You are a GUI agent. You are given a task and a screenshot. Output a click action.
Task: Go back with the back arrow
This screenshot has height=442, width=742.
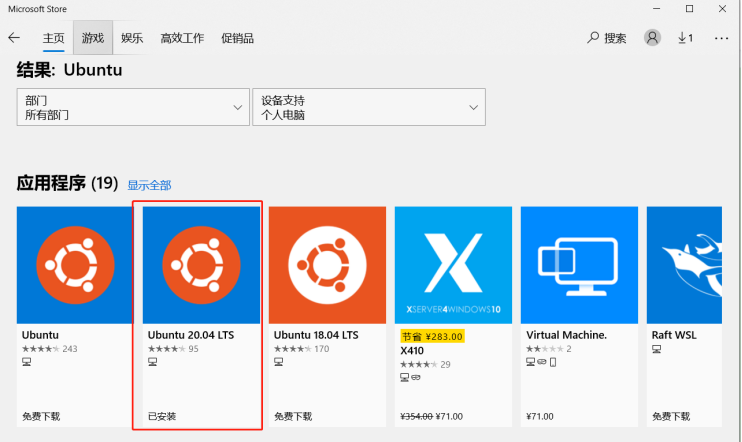coord(14,38)
